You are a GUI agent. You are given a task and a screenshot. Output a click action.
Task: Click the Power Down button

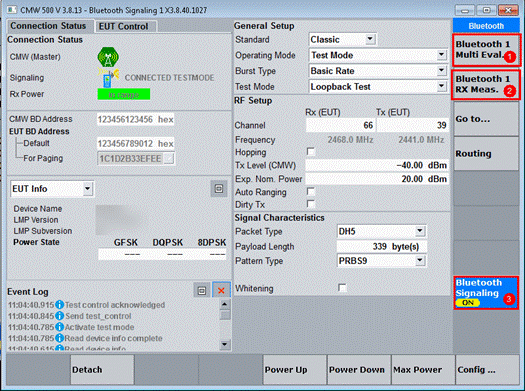click(x=359, y=370)
